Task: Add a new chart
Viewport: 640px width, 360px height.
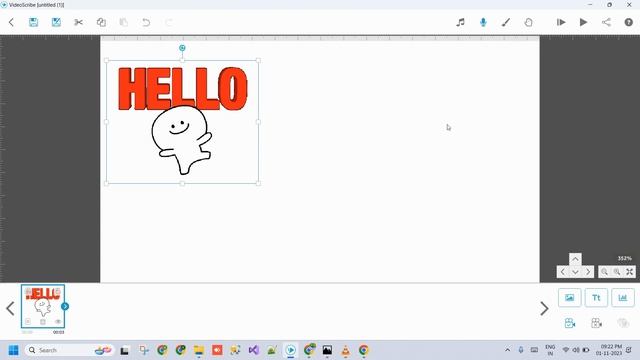Action: point(623,298)
